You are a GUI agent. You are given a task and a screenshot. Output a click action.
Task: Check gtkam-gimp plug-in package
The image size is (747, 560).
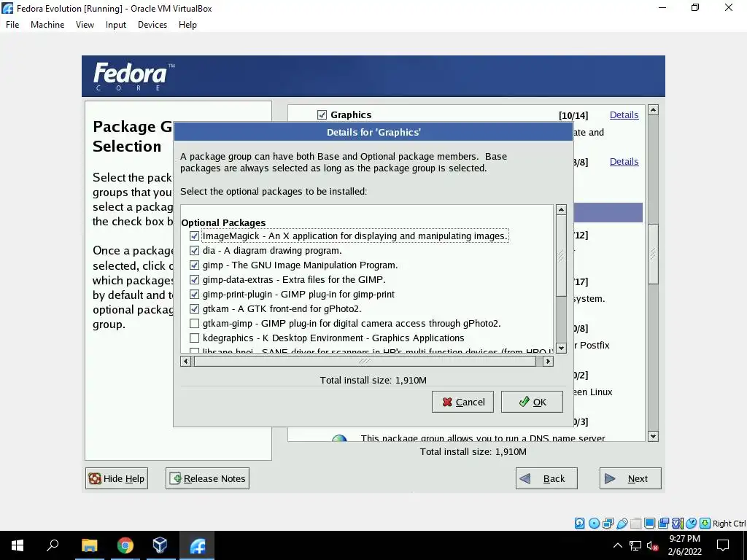[x=194, y=323]
